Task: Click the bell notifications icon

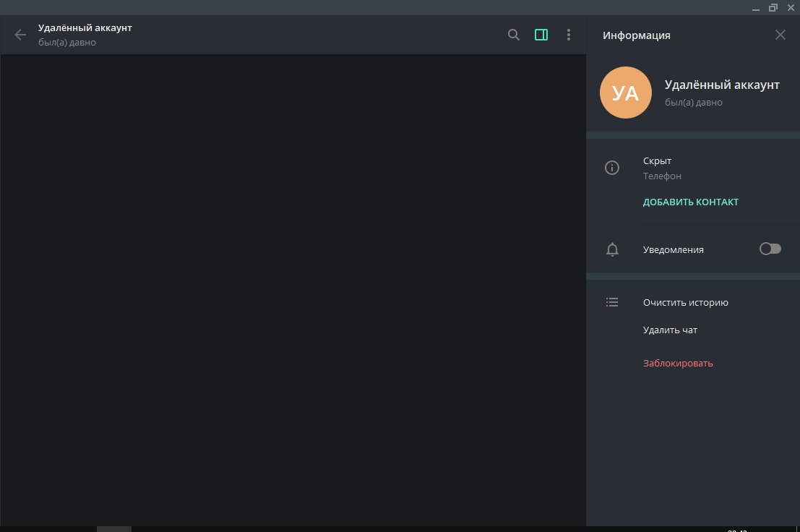Action: click(612, 249)
